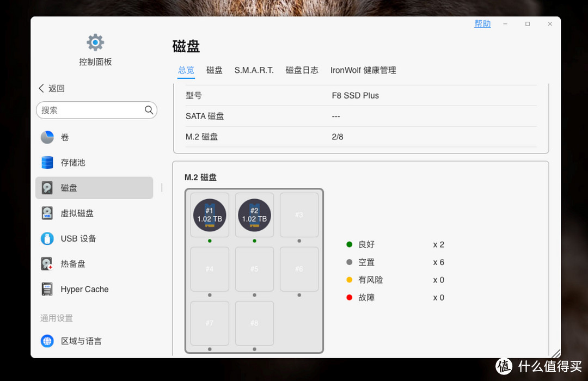
Task: Open 存储池 from the sidebar
Action: (x=47, y=162)
